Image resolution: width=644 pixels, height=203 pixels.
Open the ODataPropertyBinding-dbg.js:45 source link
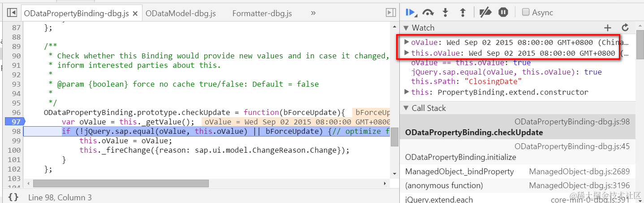572,146
